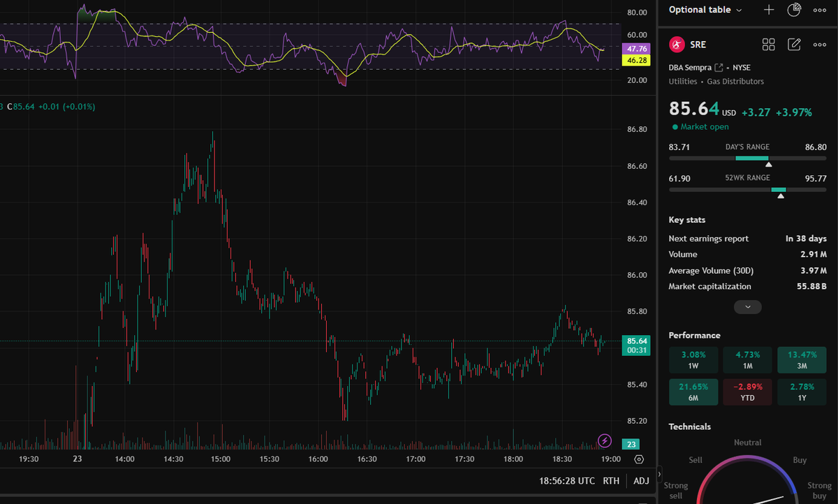The width and height of the screenshot is (838, 504).
Task: Click the Gas Distributors industry link
Action: pos(735,82)
